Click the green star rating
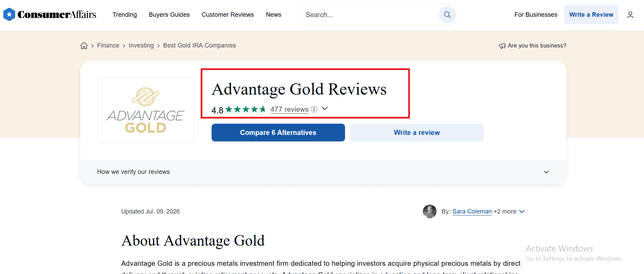644x274 pixels. [x=245, y=109]
